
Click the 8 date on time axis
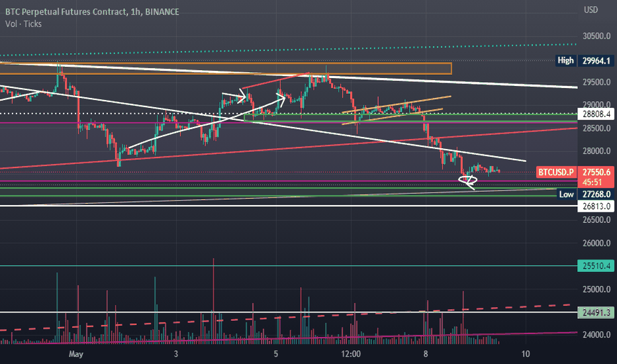[426, 354]
